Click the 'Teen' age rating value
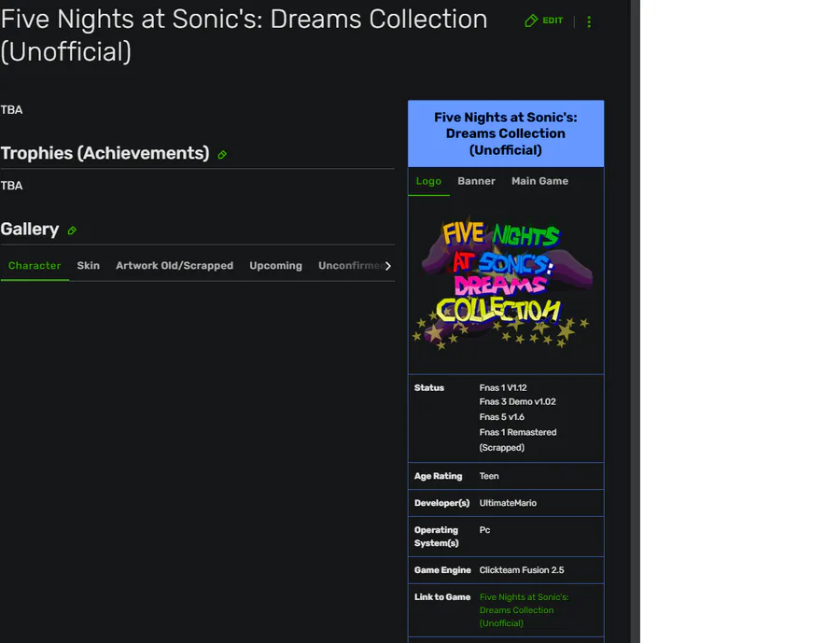The image size is (840, 643). pos(489,476)
